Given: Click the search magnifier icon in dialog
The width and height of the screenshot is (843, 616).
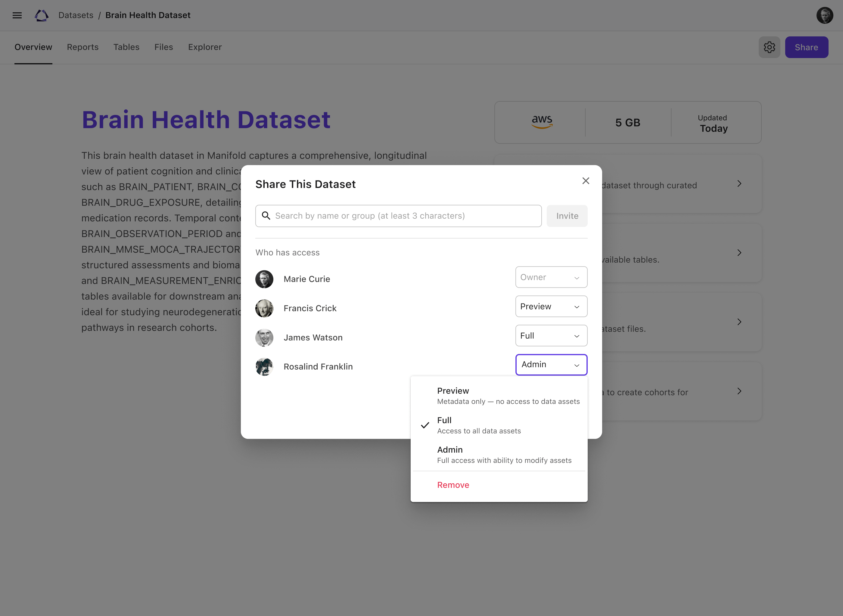Looking at the screenshot, I should (266, 216).
